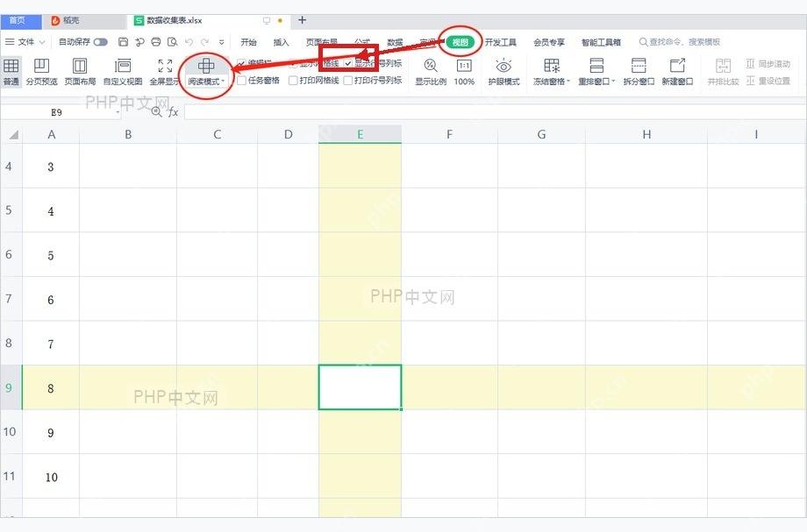Reset zoom with the 100% button
The width and height of the screenshot is (807, 532).
[x=464, y=72]
